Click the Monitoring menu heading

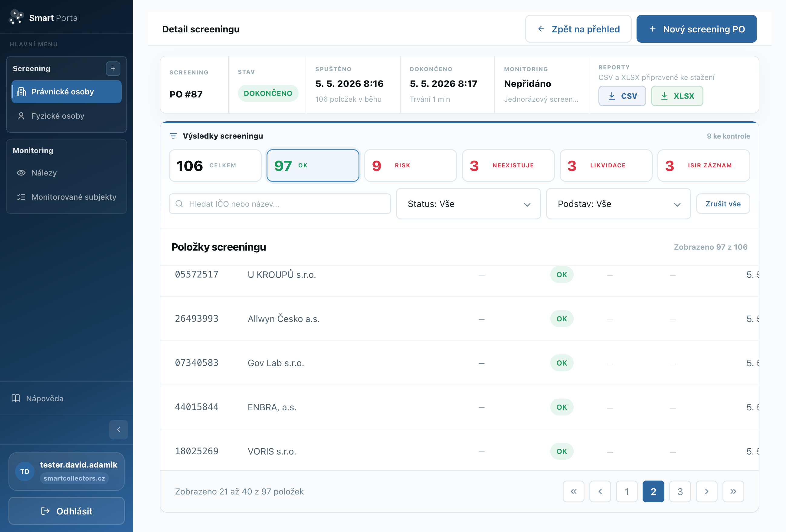pos(33,150)
